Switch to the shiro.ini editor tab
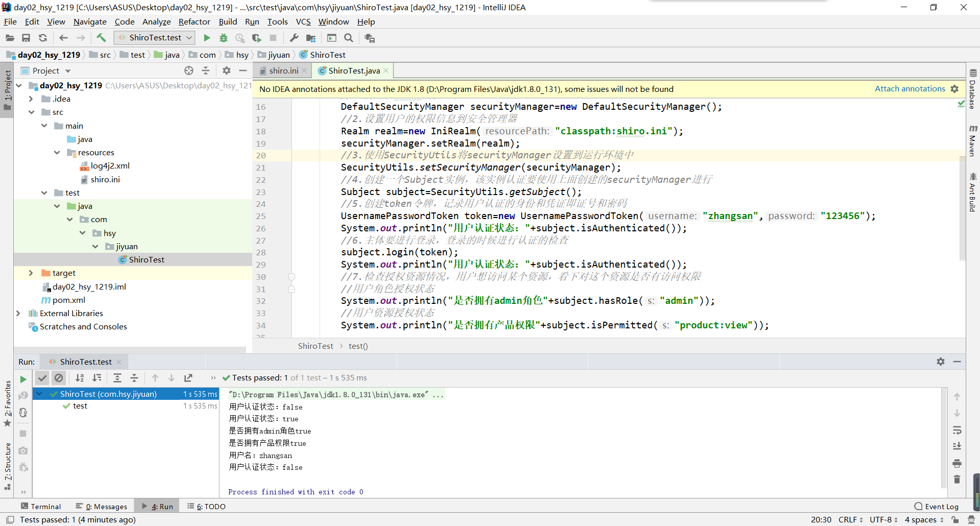Viewport: 980px width, 526px height. click(x=284, y=70)
